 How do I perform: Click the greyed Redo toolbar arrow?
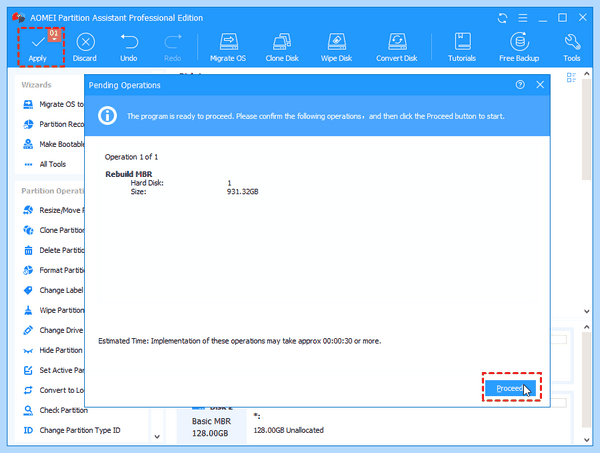(x=173, y=48)
